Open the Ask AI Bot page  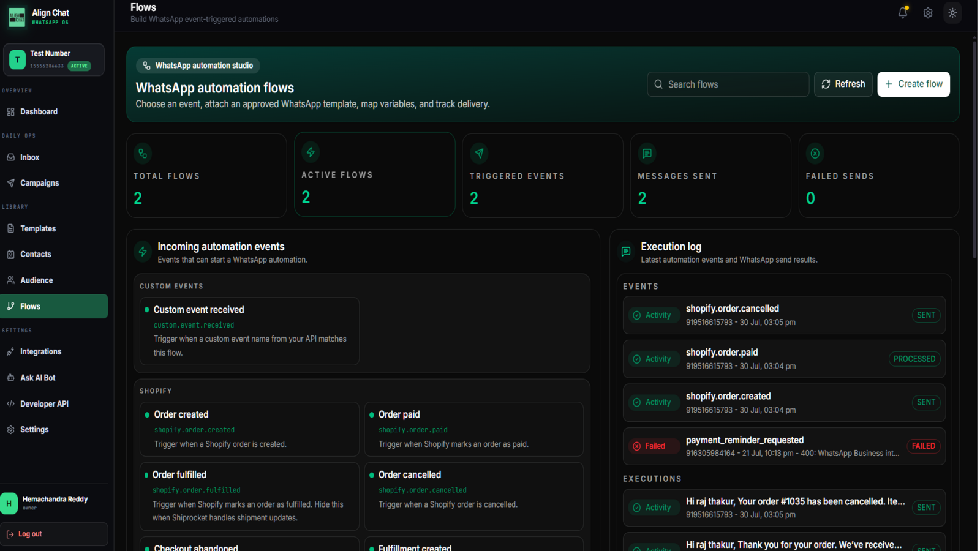(54, 378)
